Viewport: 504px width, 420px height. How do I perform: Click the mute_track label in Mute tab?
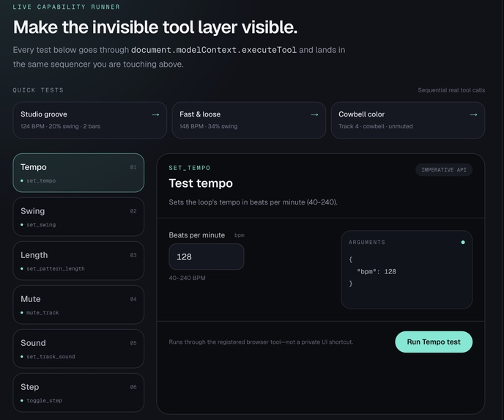42,312
